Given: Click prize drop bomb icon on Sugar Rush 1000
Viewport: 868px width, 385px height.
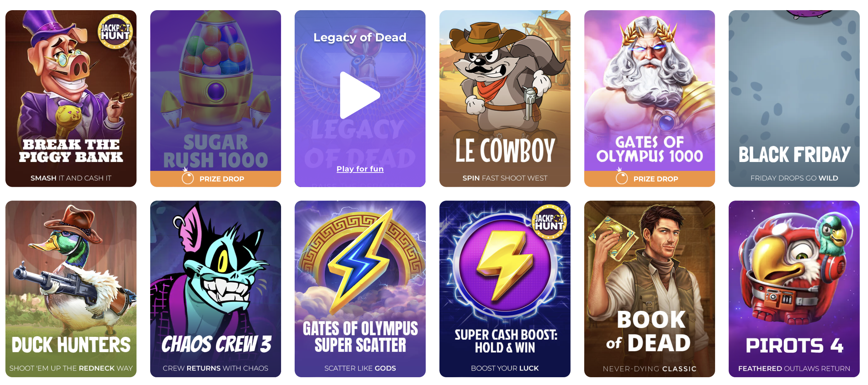Looking at the screenshot, I should pos(188,177).
